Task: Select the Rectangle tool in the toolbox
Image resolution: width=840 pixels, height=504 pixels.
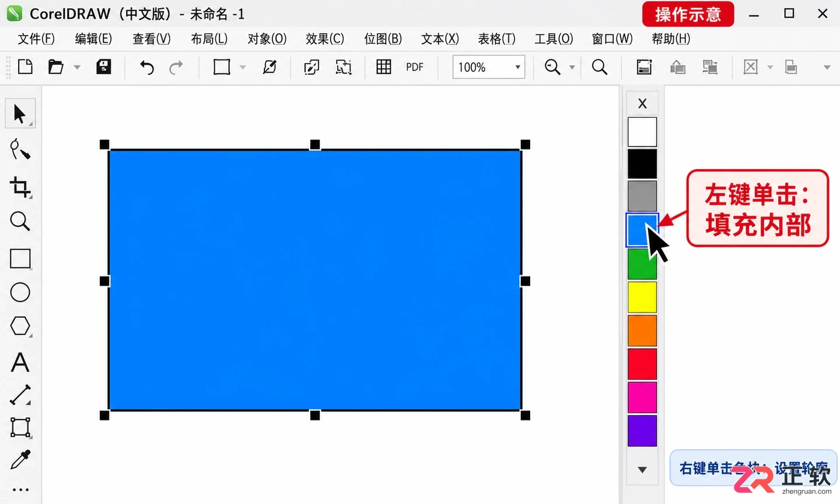Action: [x=20, y=258]
